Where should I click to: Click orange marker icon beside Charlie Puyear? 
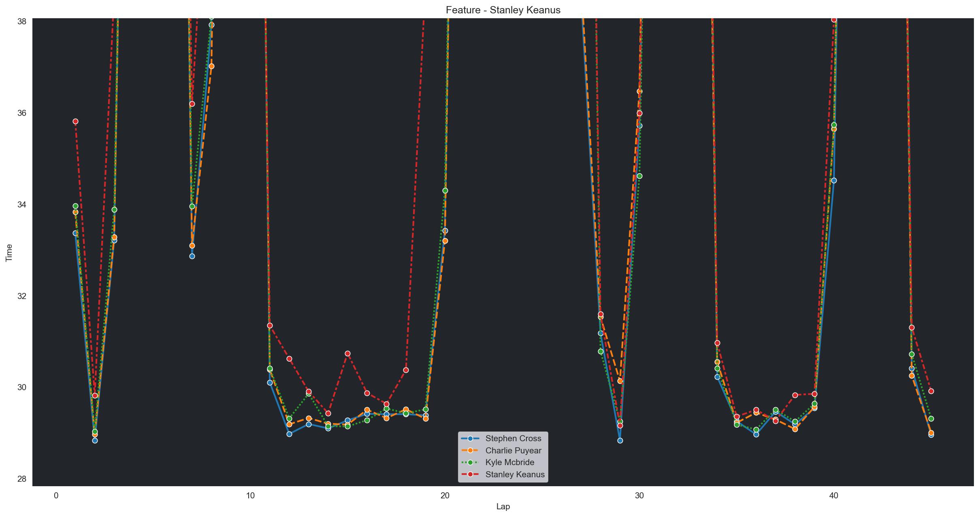(470, 451)
